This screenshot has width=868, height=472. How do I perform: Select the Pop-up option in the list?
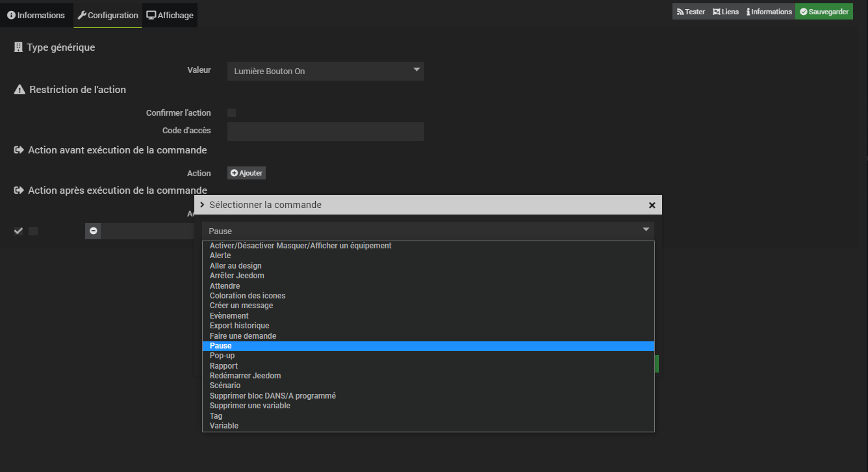[x=222, y=356]
